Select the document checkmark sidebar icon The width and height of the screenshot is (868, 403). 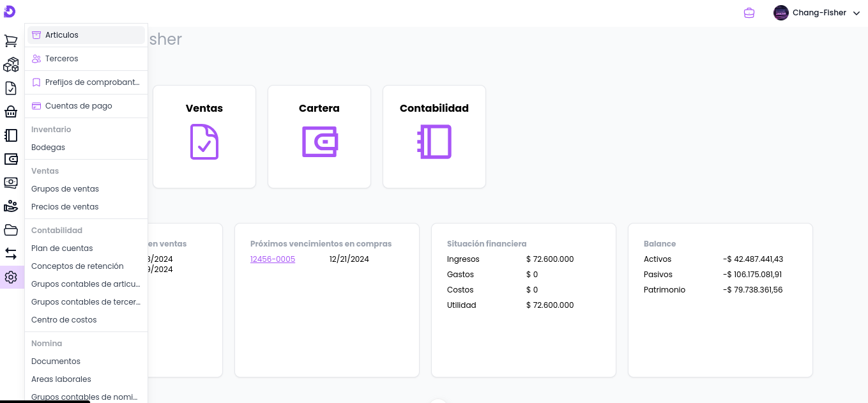click(x=11, y=88)
